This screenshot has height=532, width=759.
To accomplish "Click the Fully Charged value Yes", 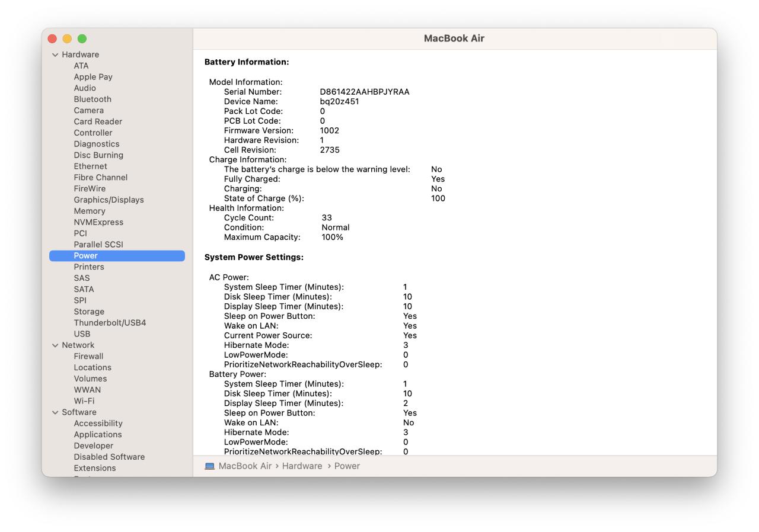I will pos(438,179).
